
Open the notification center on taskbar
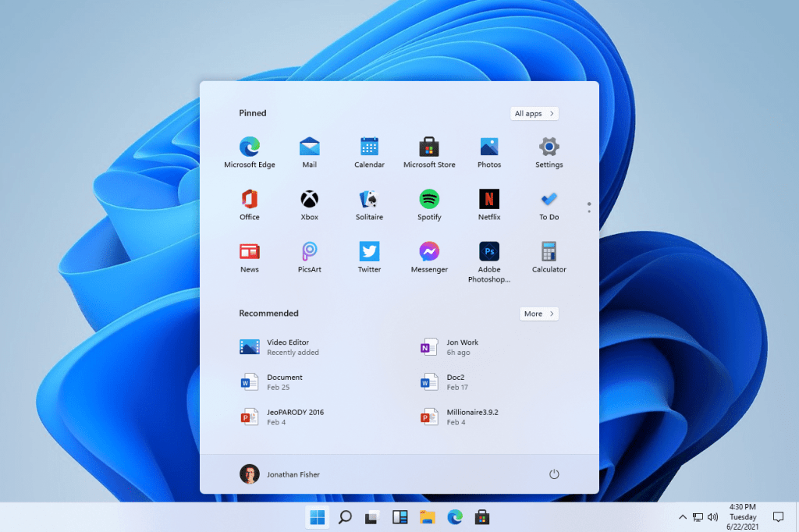(x=778, y=516)
